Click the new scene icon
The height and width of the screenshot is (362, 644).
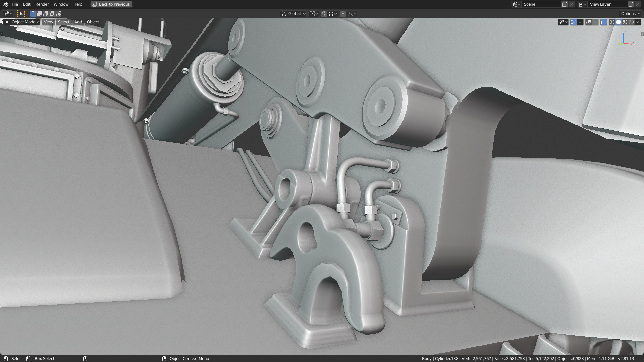tap(565, 4)
